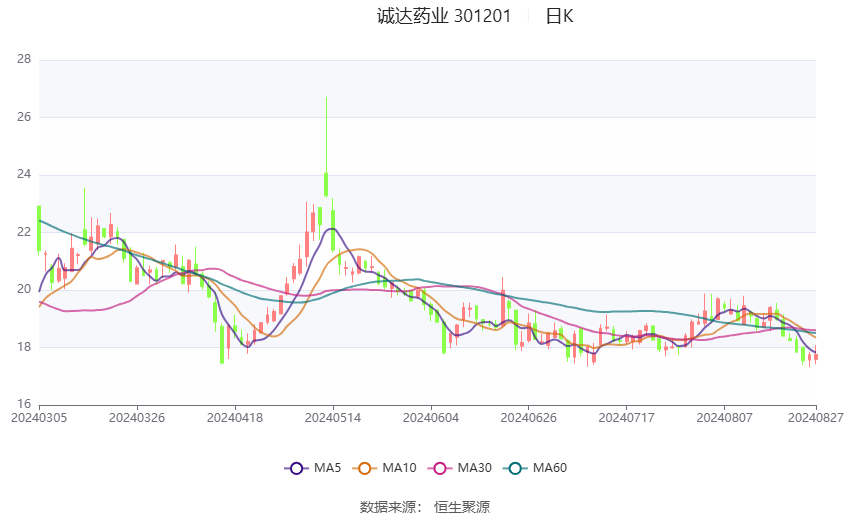Click the 20240626 x-axis date label
Image resolution: width=850 pixels, height=517 pixels.
[529, 418]
